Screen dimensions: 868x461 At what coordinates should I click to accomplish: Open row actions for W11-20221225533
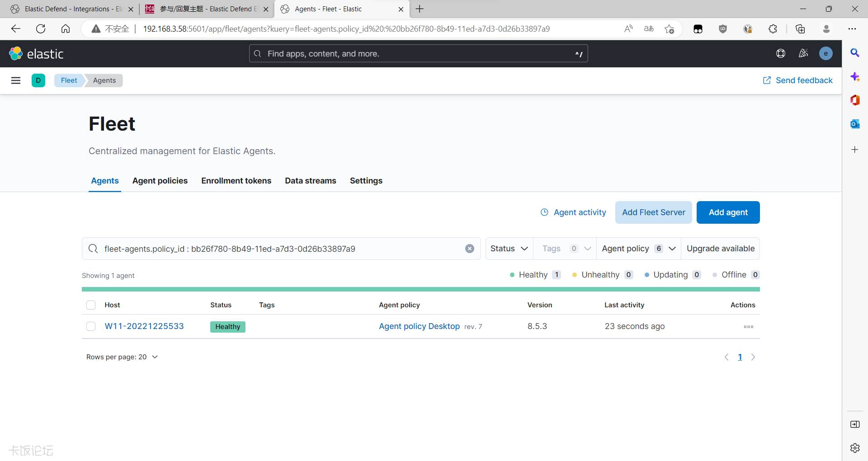pos(748,327)
